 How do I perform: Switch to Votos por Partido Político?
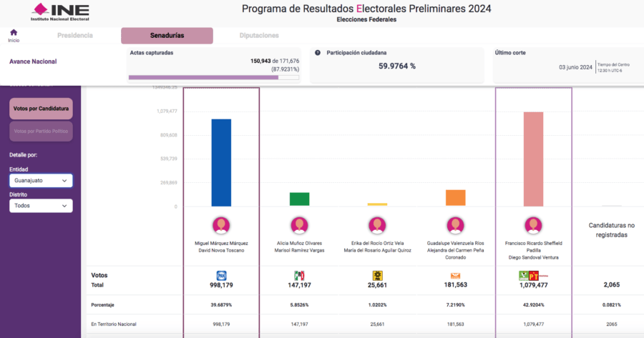click(41, 131)
